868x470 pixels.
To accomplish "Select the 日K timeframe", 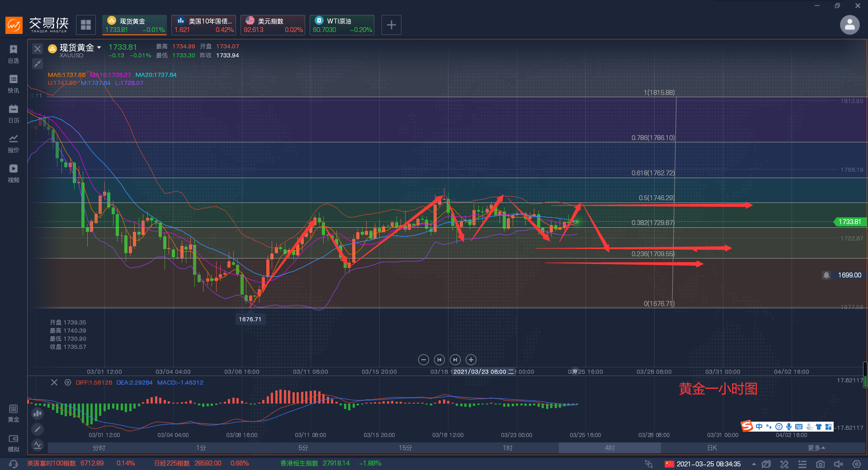I will pos(712,448).
